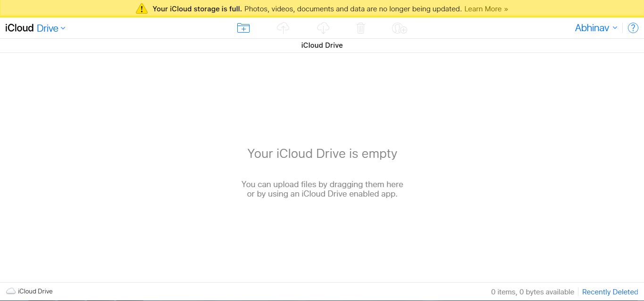Click the '0 items, 0 bytes available' status
644x301 pixels.
point(533,292)
